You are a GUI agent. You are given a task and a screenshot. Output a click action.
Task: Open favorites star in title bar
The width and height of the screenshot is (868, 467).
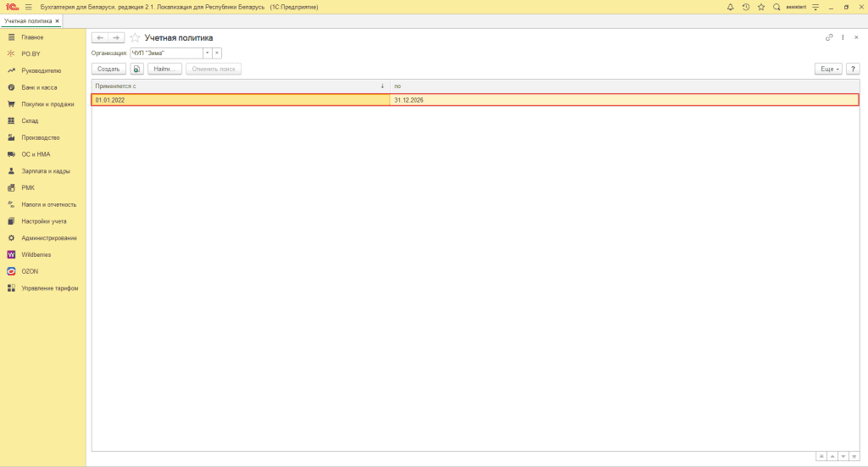click(x=761, y=7)
